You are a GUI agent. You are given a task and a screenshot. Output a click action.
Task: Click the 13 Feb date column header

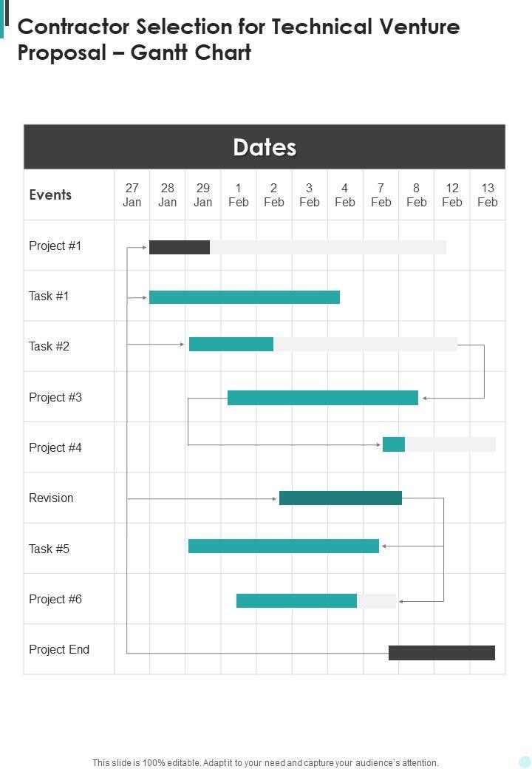tap(488, 195)
